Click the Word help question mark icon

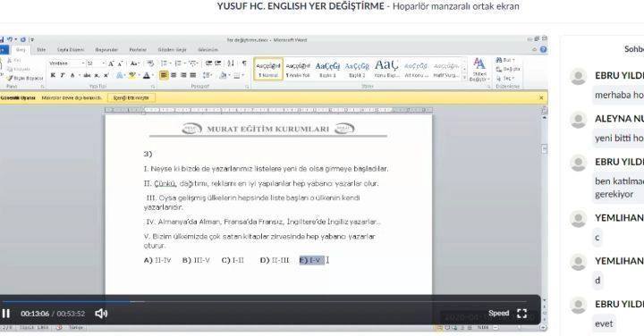pyautogui.click(x=544, y=50)
